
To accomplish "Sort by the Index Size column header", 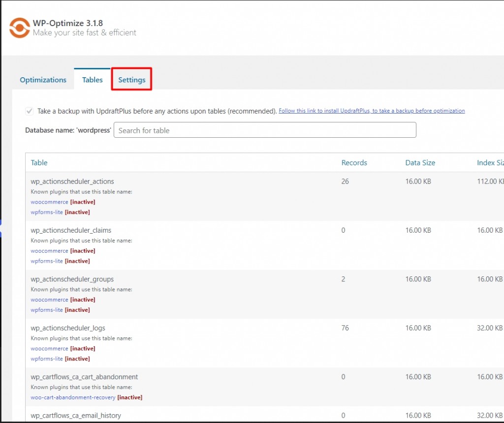I will (x=490, y=162).
